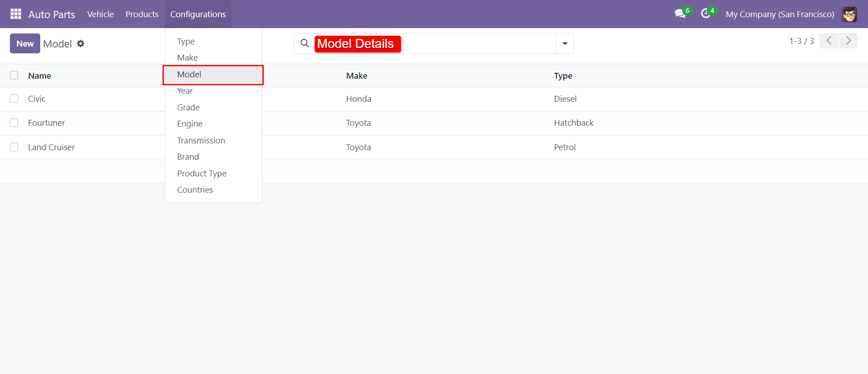Screen dimensions: 868x374
Task: Open the Model settings gear icon
Action: point(80,44)
